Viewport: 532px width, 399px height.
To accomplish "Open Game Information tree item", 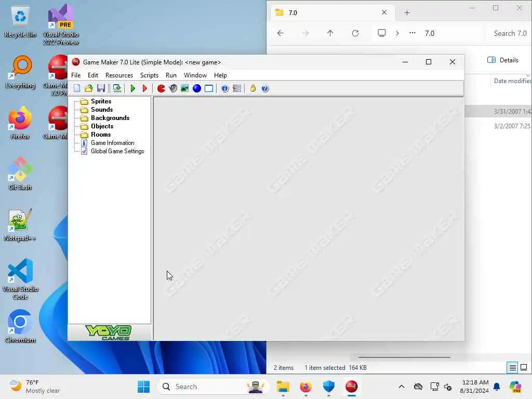I will pos(112,143).
